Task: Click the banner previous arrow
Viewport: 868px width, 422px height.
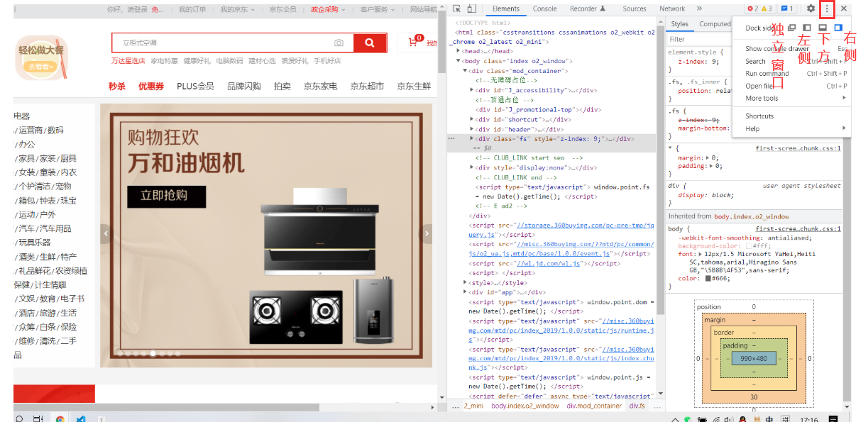Action: [x=106, y=233]
